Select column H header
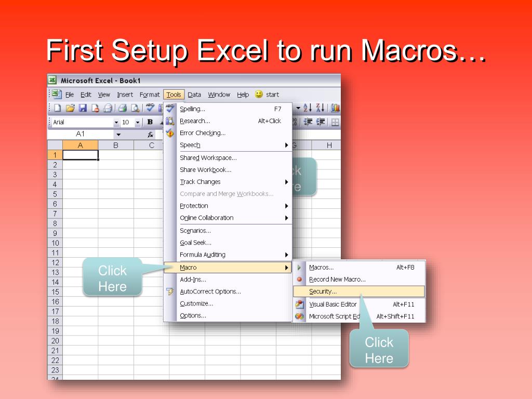Image resolution: width=532 pixels, height=399 pixels. pos(329,145)
